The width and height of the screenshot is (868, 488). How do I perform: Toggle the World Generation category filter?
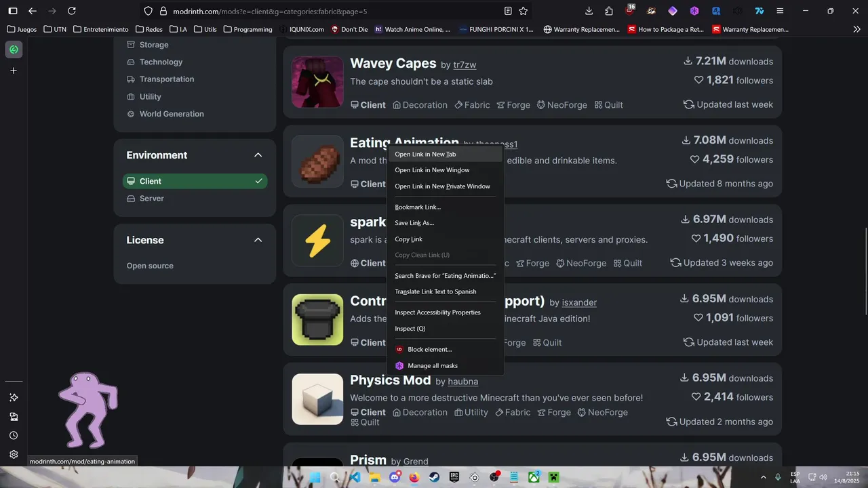point(165,114)
